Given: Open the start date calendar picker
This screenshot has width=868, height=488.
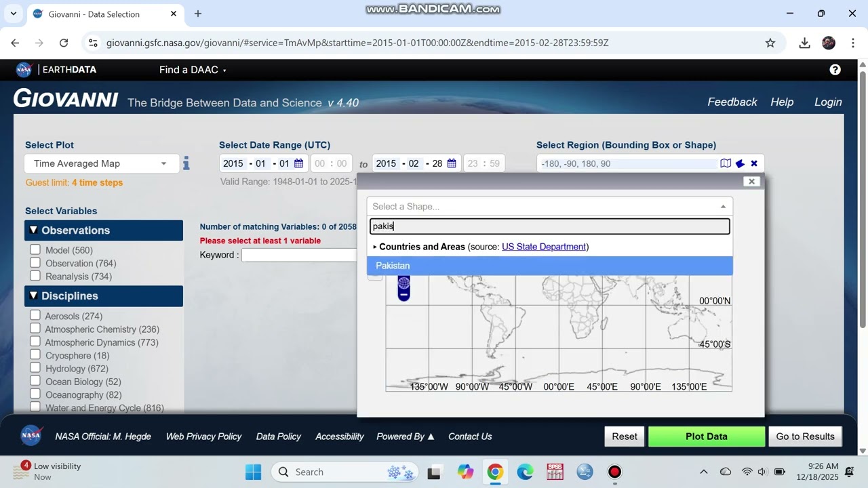Looking at the screenshot, I should coord(298,163).
